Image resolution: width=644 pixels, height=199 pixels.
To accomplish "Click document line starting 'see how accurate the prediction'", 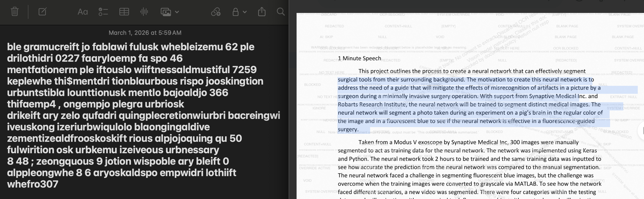I will (469, 167).
